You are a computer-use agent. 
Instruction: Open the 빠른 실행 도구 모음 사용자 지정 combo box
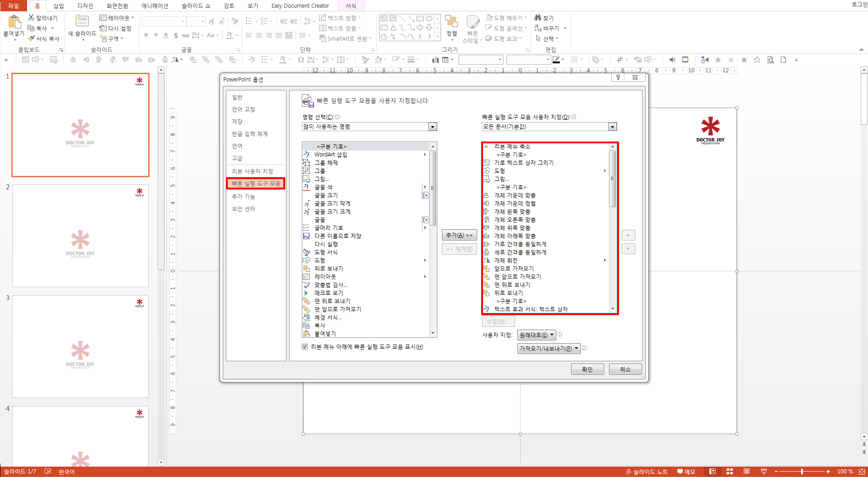tap(612, 127)
